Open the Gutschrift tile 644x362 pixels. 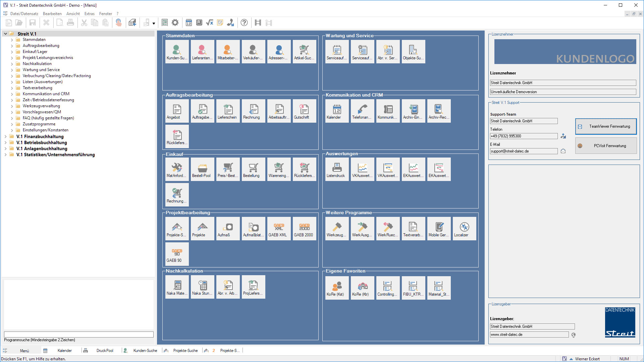(x=304, y=111)
